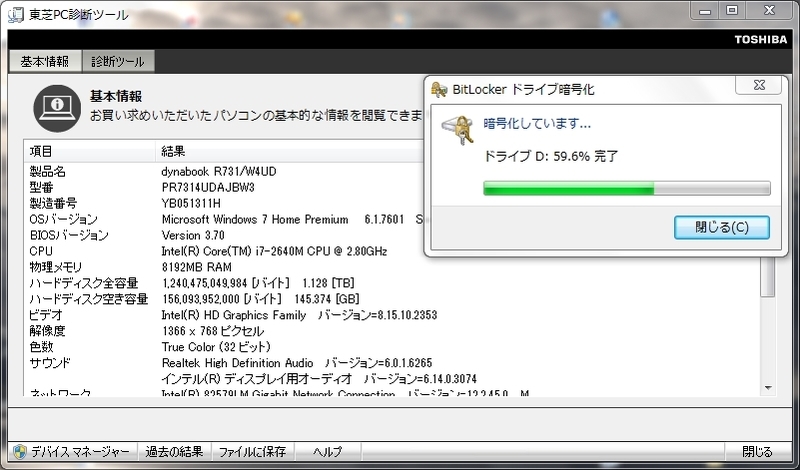Image resolution: width=800 pixels, height=470 pixels.
Task: Maximize the diagnostic tool window
Action: [732, 11]
